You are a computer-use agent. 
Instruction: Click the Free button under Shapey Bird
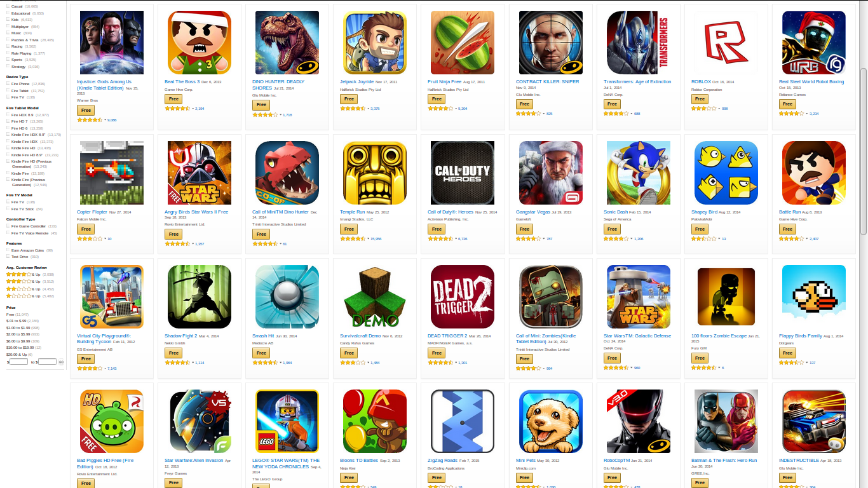pos(700,229)
